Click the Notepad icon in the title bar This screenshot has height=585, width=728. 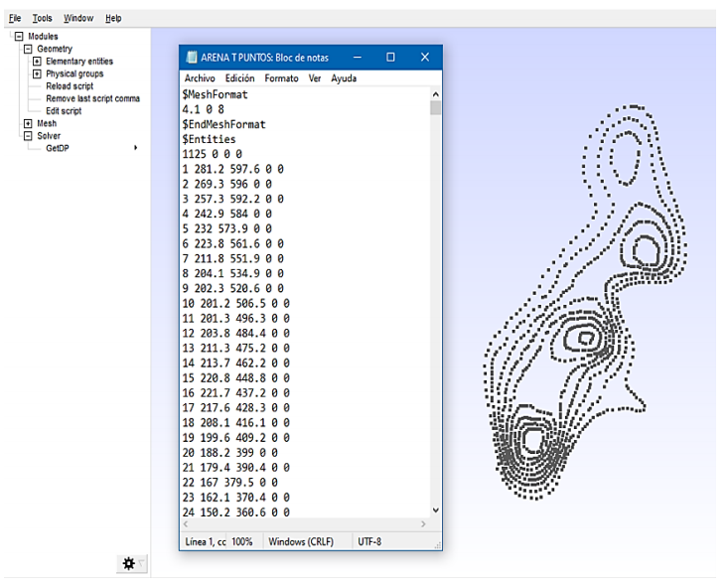(x=193, y=58)
